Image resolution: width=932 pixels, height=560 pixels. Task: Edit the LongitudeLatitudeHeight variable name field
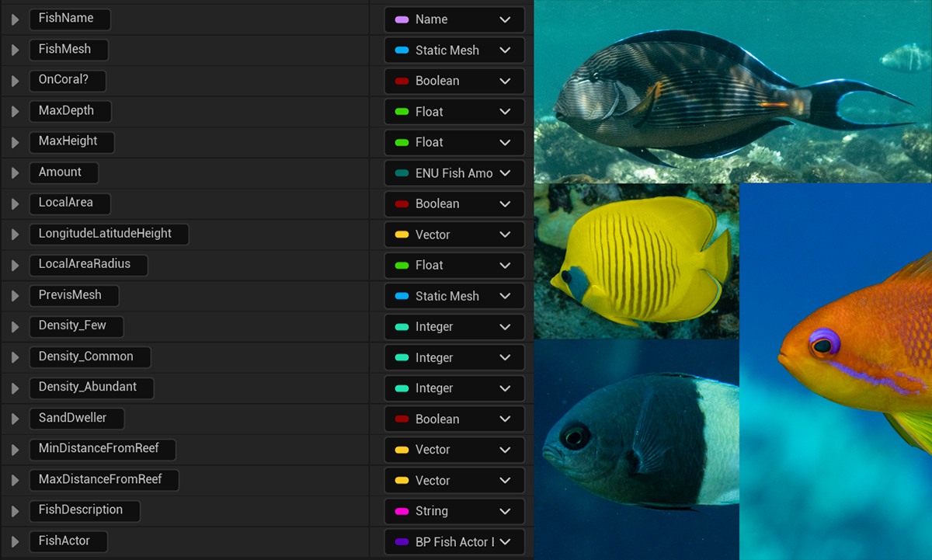(110, 234)
